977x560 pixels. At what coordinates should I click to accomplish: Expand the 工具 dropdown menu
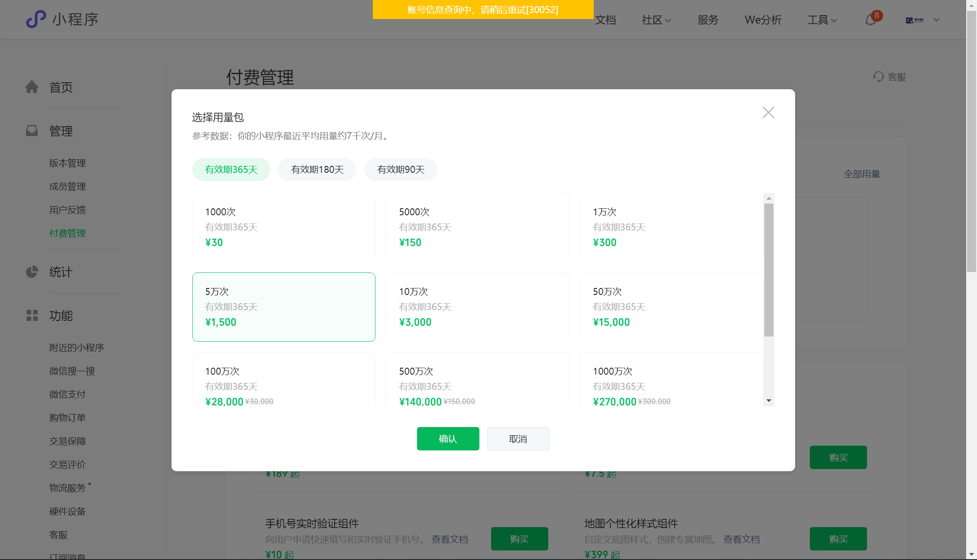pos(822,20)
